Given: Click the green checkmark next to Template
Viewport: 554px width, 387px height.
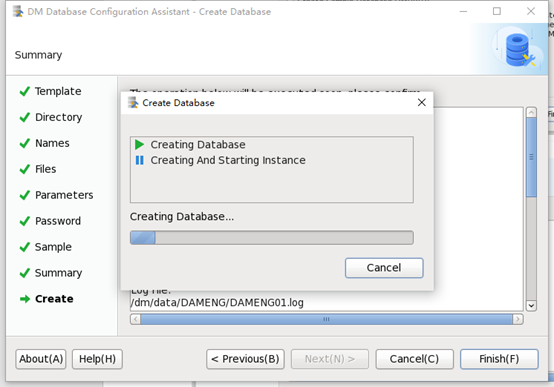Looking at the screenshot, I should point(25,91).
